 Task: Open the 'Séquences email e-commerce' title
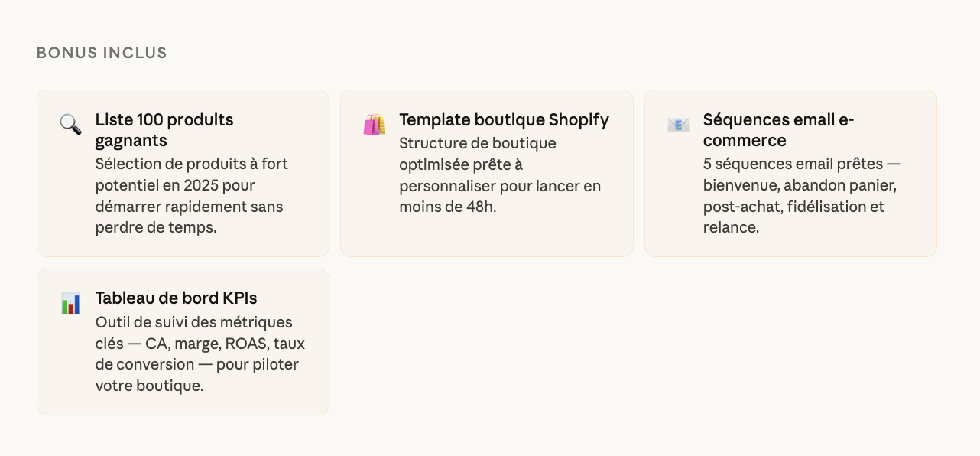coord(778,130)
